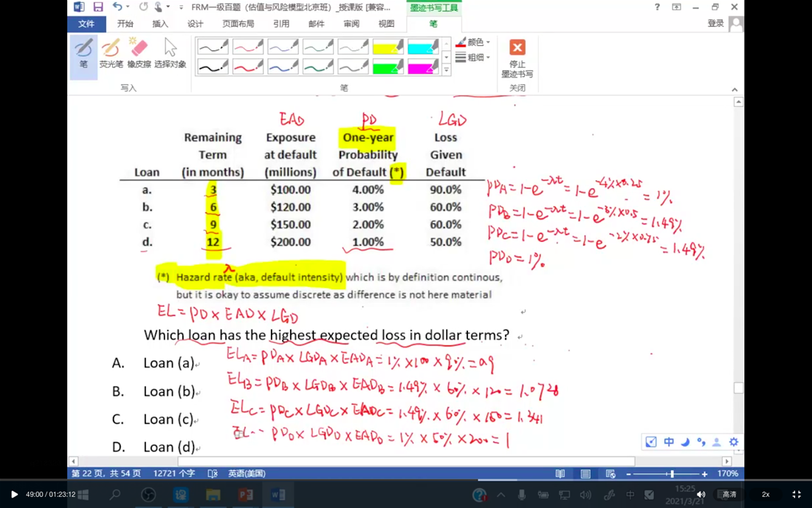Click the 英语(美国) language indicator
Viewport: 812px width, 508px height.
[247, 473]
